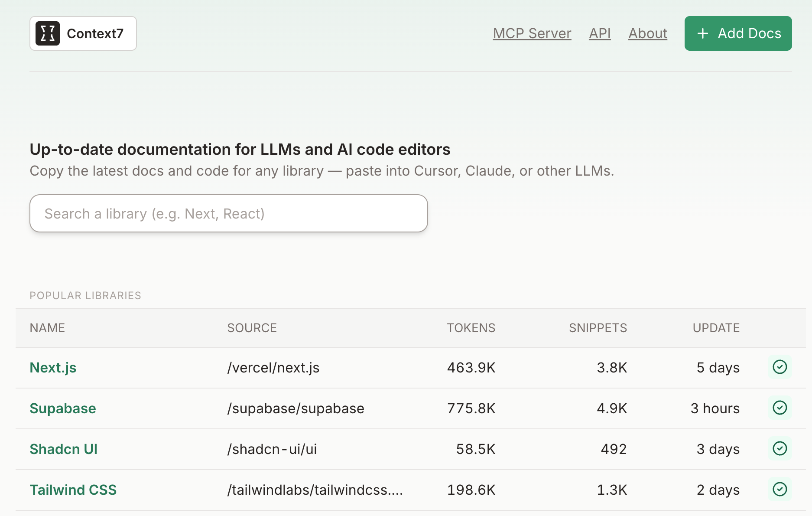This screenshot has height=516, width=812.
Task: Click the SOURCE column header
Action: click(x=252, y=328)
